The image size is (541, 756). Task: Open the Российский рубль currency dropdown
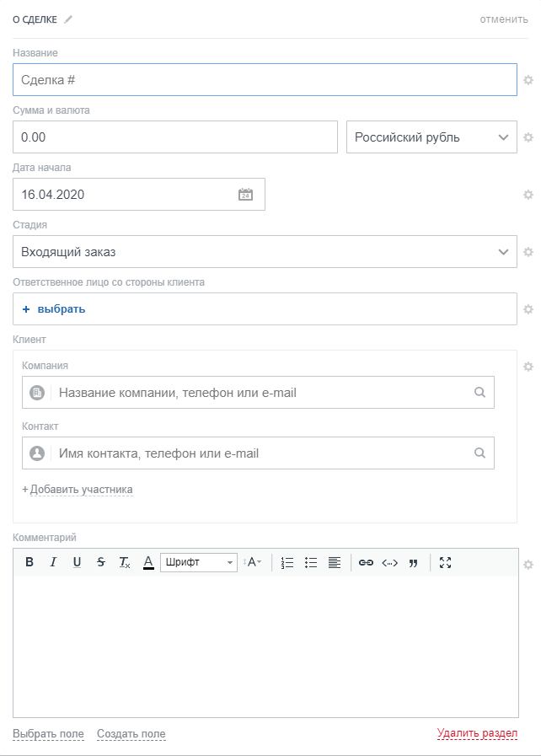point(431,137)
